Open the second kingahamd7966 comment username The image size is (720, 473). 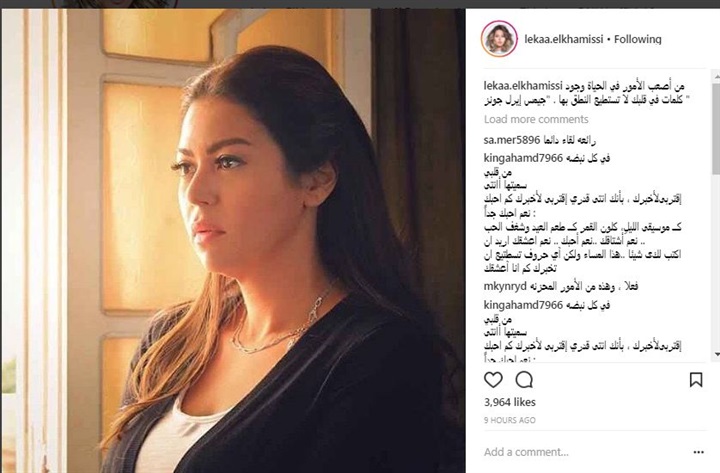(523, 305)
